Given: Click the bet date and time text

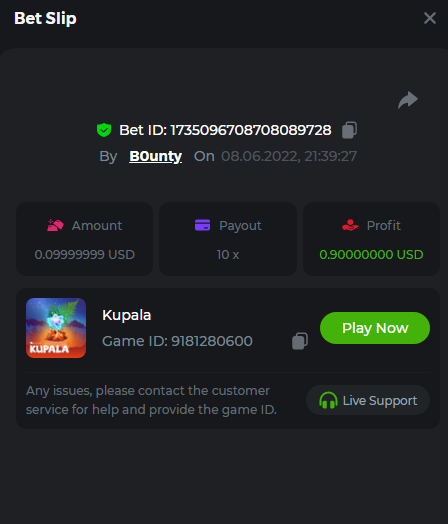Looking at the screenshot, I should click(x=289, y=156).
